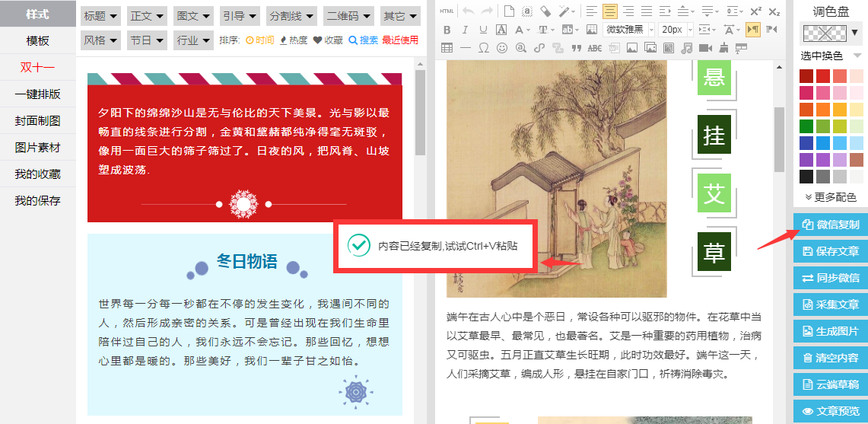Open 我的收藏 in the sidebar
The width and height of the screenshot is (868, 424).
tap(37, 174)
